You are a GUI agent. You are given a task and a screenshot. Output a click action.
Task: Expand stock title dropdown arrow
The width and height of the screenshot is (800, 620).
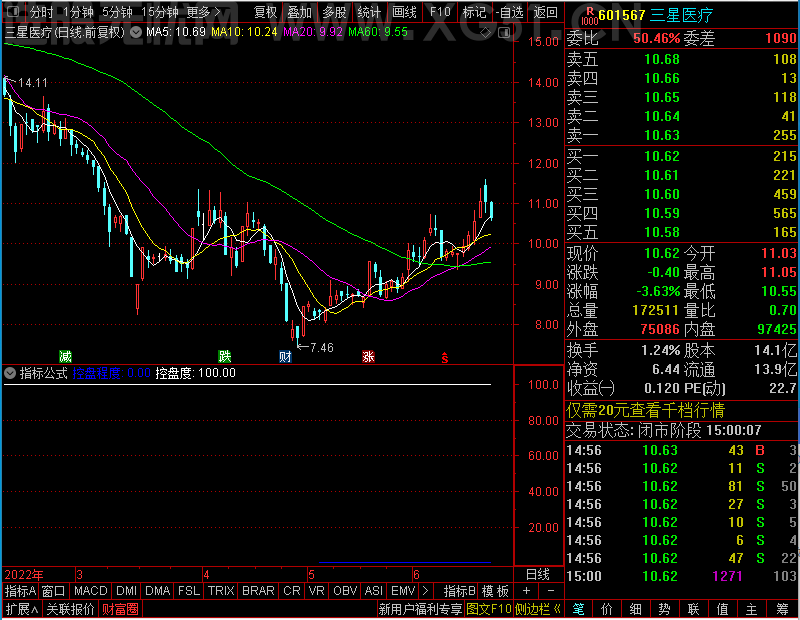tap(136, 33)
